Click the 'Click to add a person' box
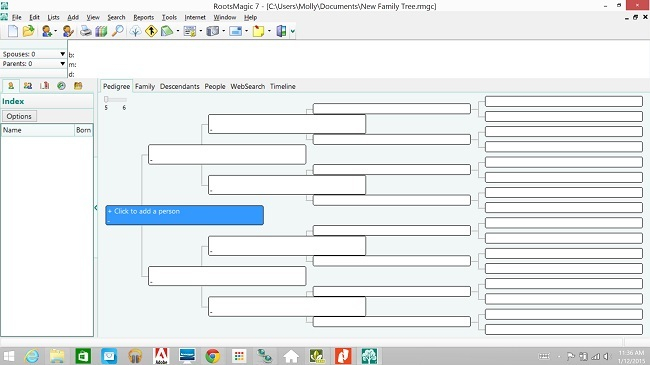Image resolution: width=650 pixels, height=365 pixels. pos(184,215)
